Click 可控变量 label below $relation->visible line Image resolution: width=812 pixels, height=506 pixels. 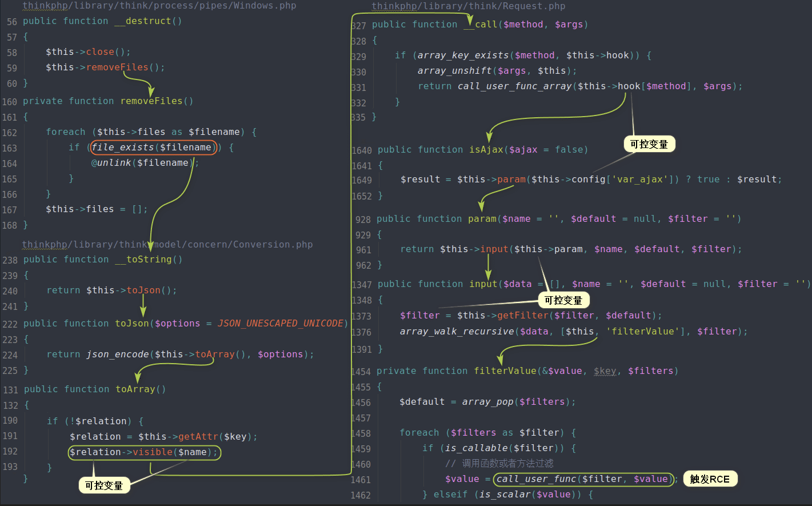coord(104,485)
